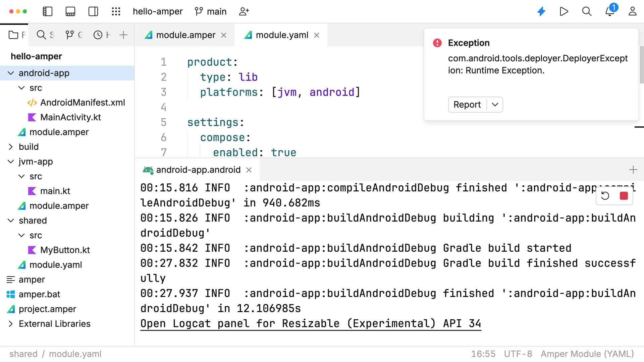This screenshot has width=644, height=362.
Task: Place cursor on 'enabled: true' line
Action: pos(255,153)
